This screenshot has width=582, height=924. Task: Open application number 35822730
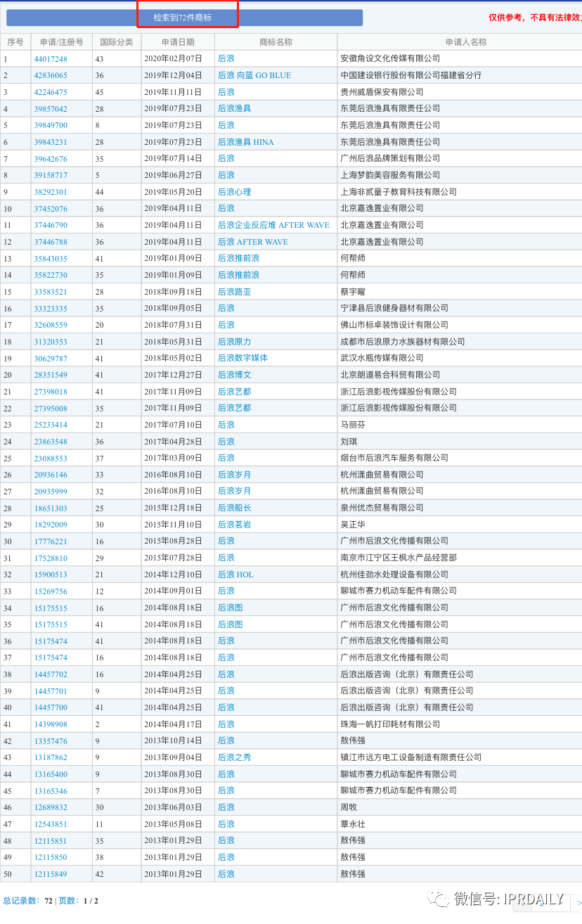point(51,275)
